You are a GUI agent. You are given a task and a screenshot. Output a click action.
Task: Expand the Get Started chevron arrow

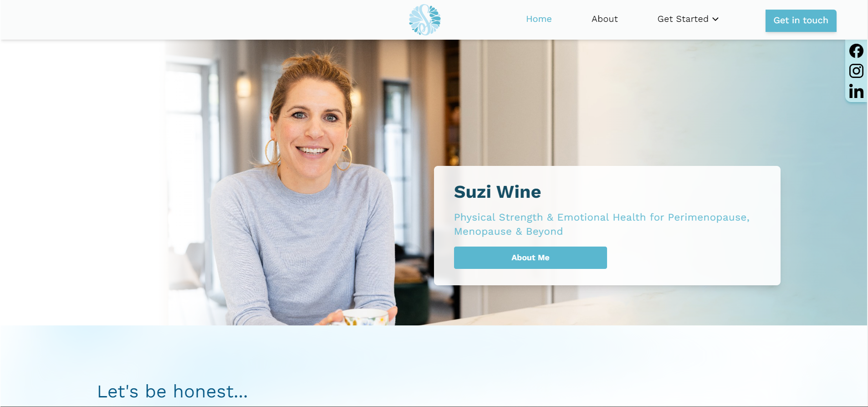pos(715,19)
